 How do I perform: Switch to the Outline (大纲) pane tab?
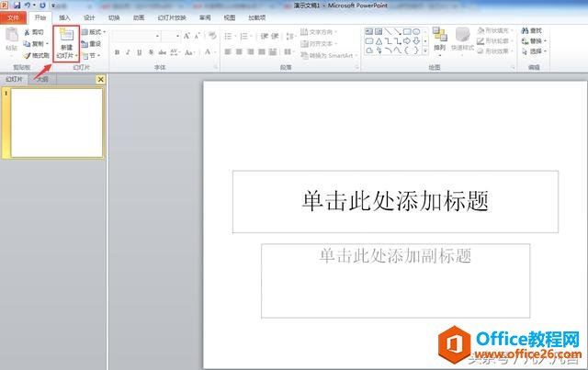(x=41, y=80)
